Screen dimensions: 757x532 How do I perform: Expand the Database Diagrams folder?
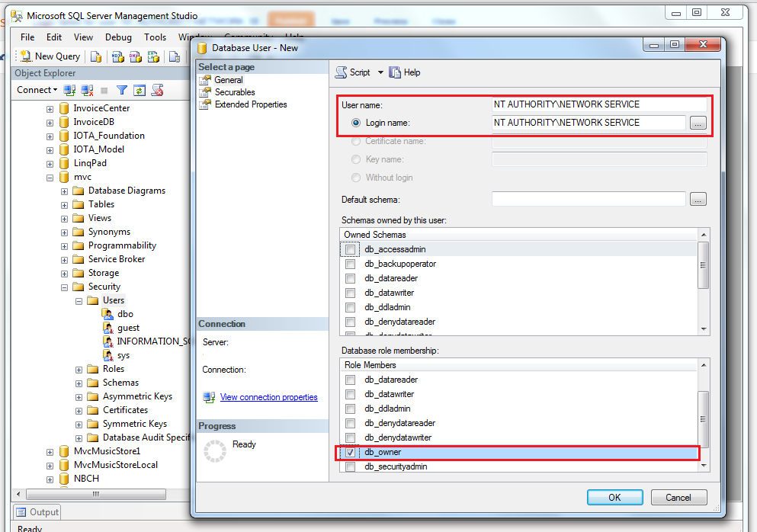64,191
